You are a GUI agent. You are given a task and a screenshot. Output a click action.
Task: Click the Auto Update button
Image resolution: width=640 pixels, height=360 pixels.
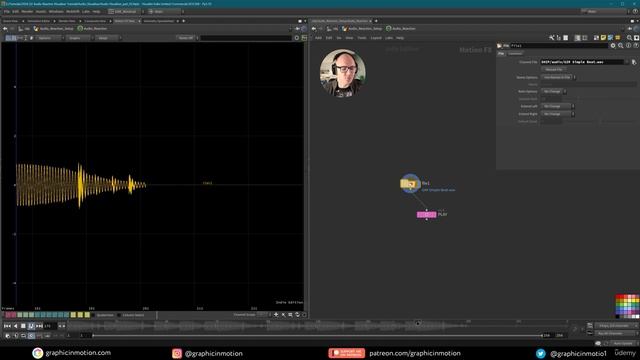tap(622, 343)
